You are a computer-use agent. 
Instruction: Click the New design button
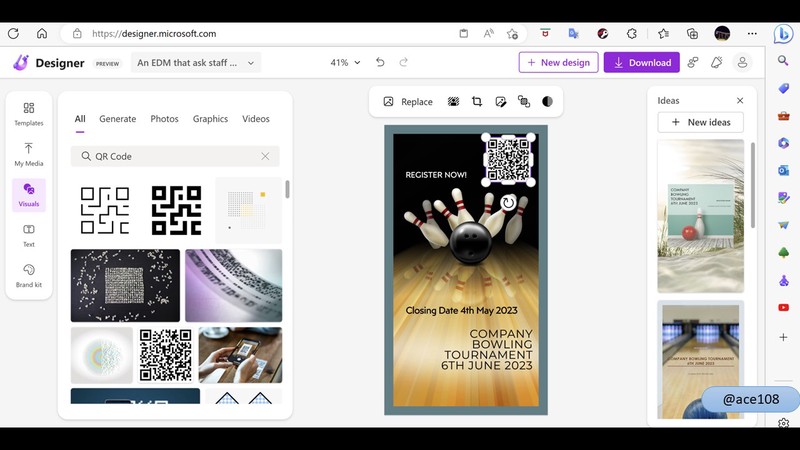coord(558,62)
